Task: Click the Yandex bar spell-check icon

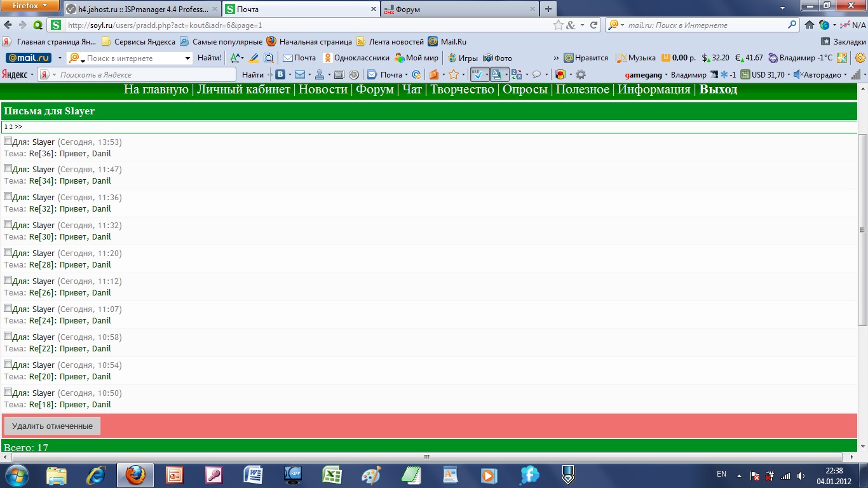Action: pyautogui.click(x=476, y=74)
